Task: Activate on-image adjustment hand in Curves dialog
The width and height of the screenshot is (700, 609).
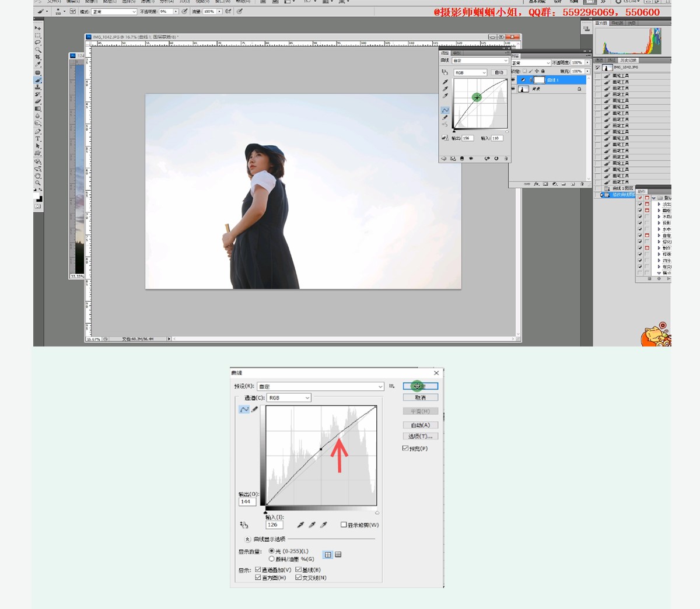Action: tap(244, 525)
